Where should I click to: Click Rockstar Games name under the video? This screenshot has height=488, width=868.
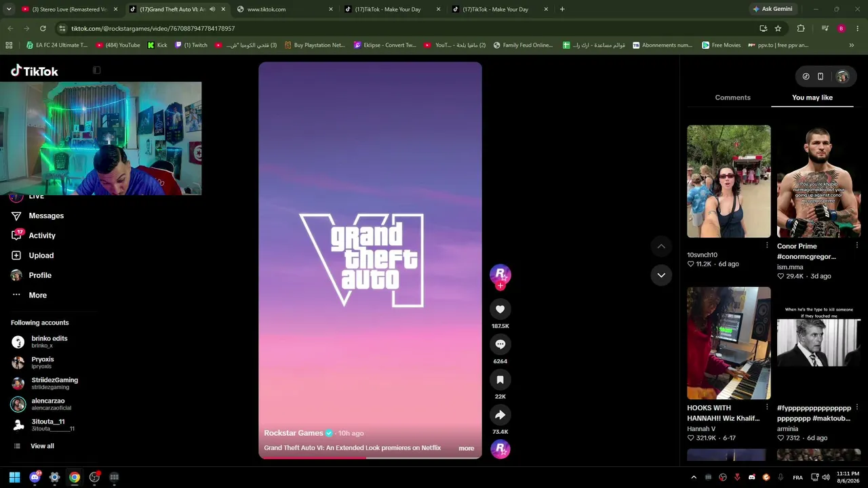[294, 433]
